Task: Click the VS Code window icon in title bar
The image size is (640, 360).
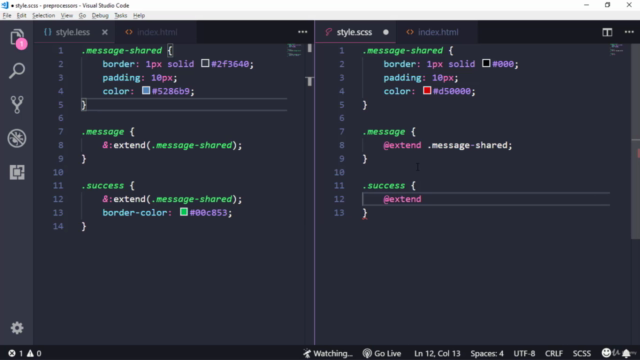Action: click(x=5, y=5)
